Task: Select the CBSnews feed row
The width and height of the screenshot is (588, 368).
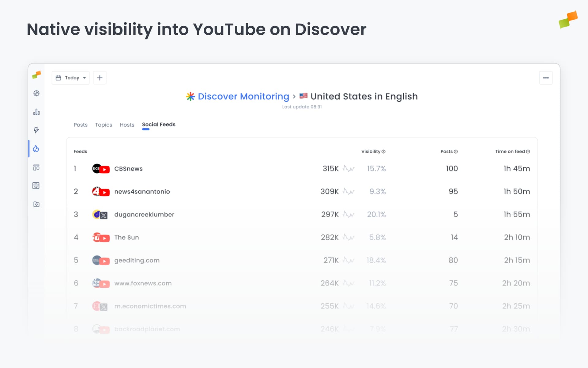Action: pyautogui.click(x=128, y=169)
